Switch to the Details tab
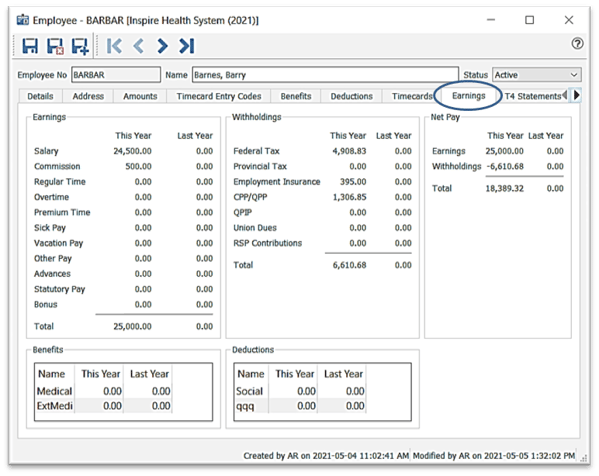 40,96
